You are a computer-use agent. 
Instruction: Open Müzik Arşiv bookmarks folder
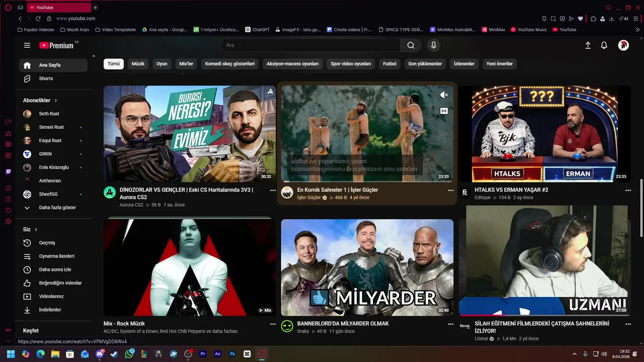[74, 30]
